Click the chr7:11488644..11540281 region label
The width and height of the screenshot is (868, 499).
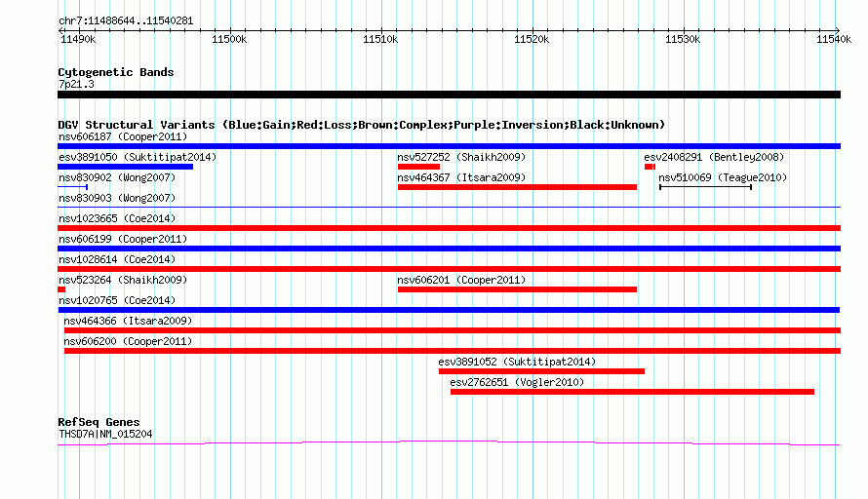pos(126,21)
